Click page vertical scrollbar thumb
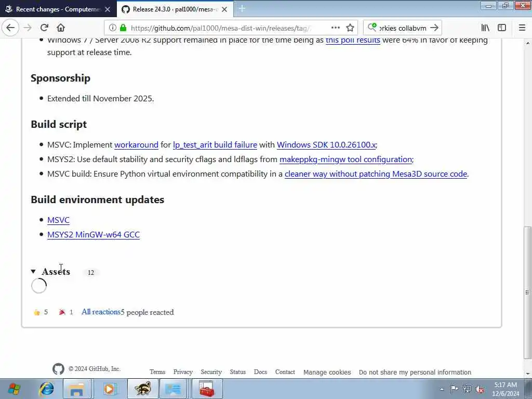 tap(527, 292)
